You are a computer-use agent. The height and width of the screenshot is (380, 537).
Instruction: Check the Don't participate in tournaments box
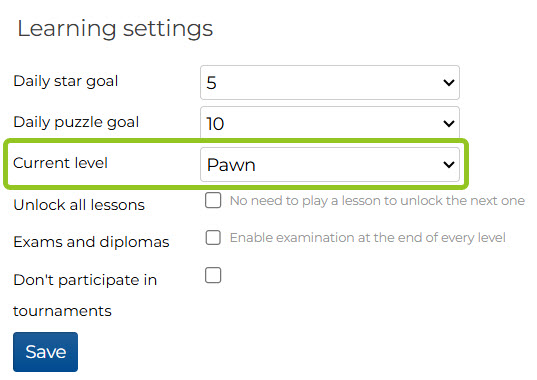[213, 275]
